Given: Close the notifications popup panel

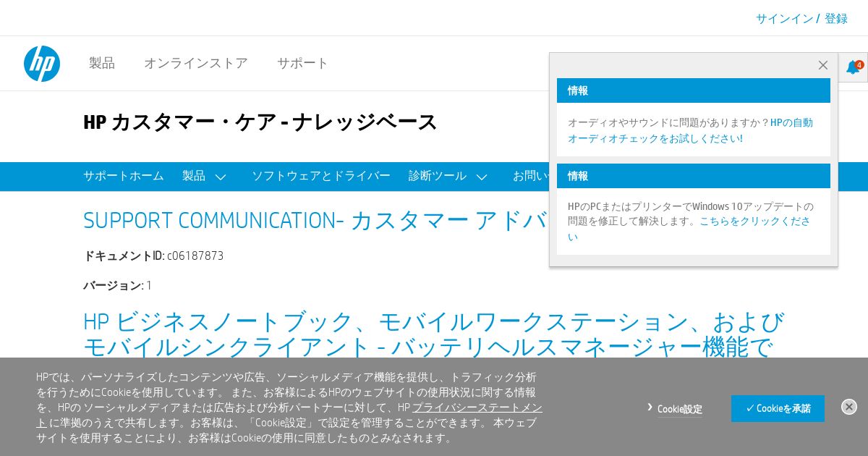Looking at the screenshot, I should [822, 65].
